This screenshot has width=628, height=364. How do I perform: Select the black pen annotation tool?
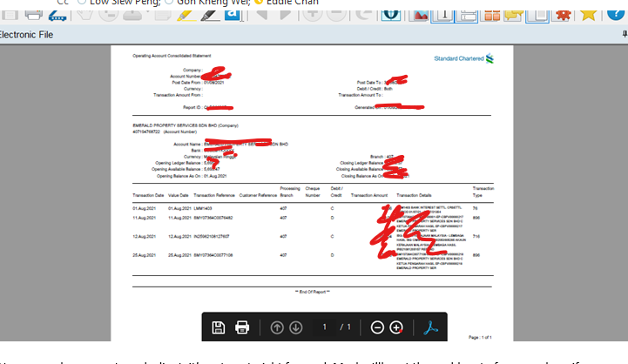210,16
